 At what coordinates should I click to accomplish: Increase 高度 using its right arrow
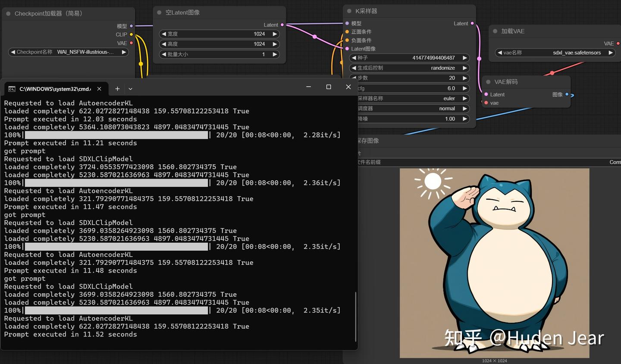275,44
